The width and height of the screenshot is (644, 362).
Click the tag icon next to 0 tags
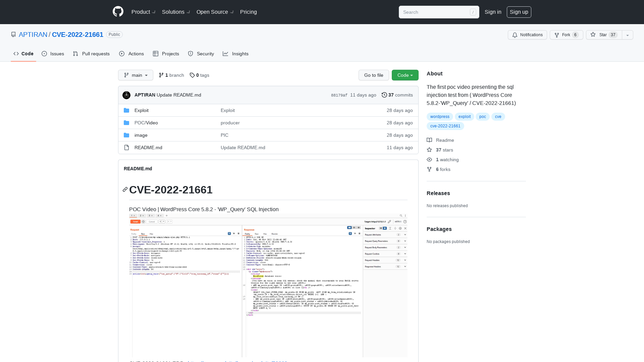(192, 75)
